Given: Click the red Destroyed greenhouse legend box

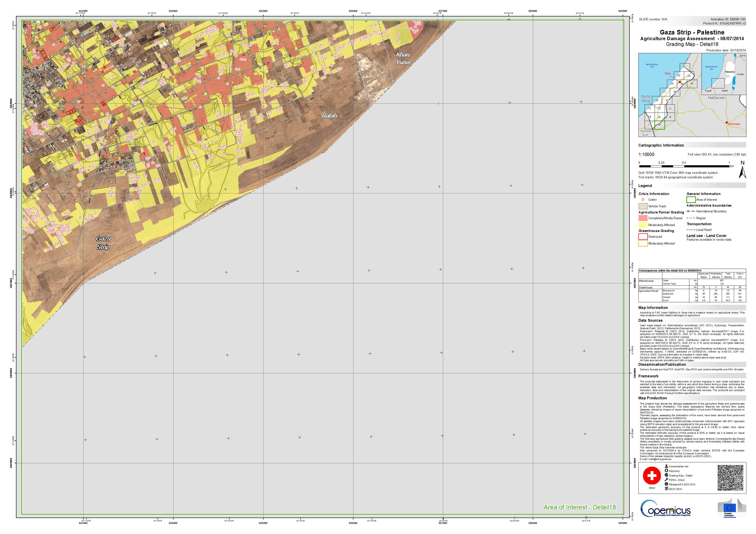Looking at the screenshot, I should [x=643, y=237].
